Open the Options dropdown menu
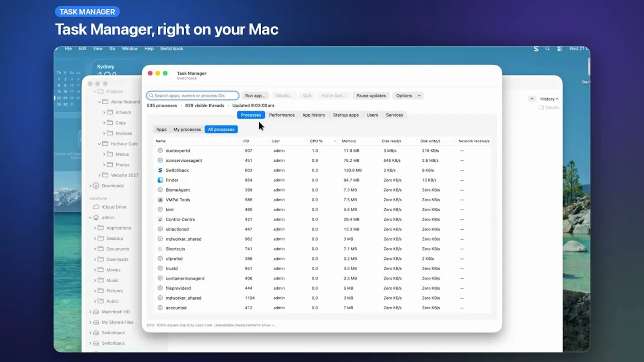Viewport: 644px width, 362px height. [x=408, y=96]
